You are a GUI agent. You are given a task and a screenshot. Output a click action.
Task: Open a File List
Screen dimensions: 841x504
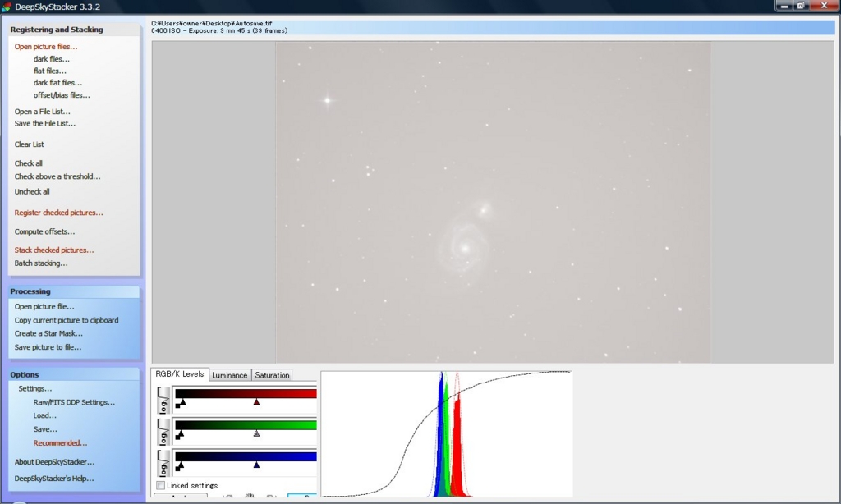(43, 112)
